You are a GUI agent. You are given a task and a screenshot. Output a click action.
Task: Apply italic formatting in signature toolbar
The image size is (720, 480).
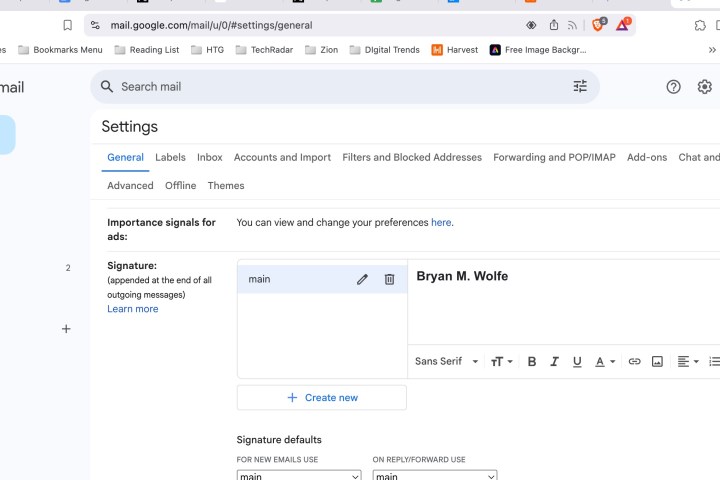pos(555,361)
